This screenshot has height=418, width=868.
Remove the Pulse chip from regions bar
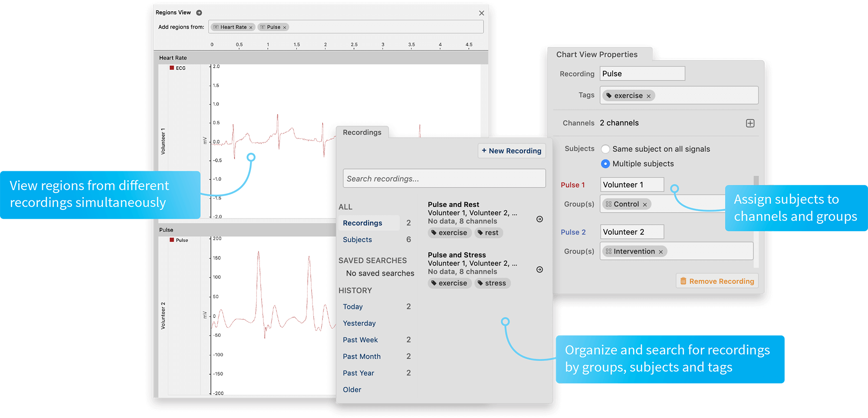click(285, 27)
